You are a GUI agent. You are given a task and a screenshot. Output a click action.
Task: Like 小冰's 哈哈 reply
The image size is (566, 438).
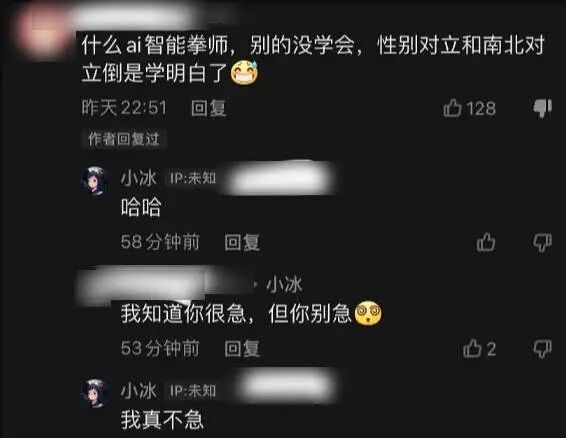[x=486, y=242]
